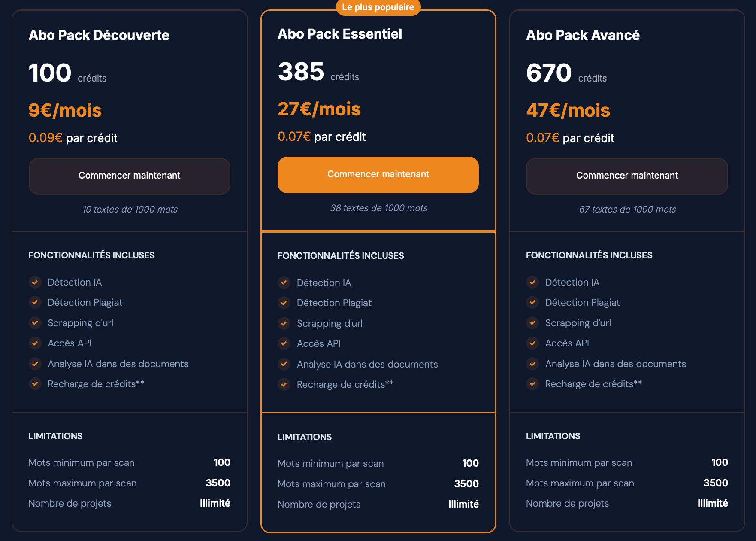The height and width of the screenshot is (541, 756).
Task: Click Commencer maintenant under Pack Découverte
Action: [129, 176]
